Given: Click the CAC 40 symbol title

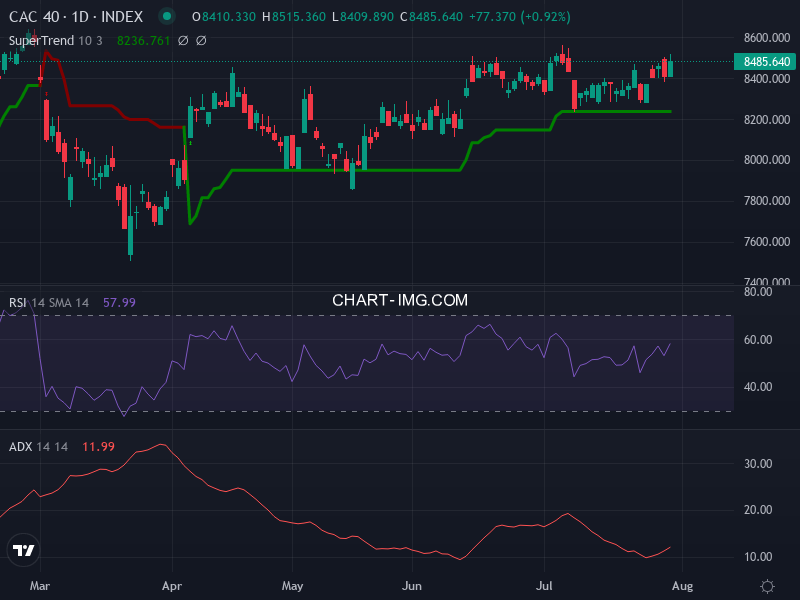Looking at the screenshot, I should point(76,17).
